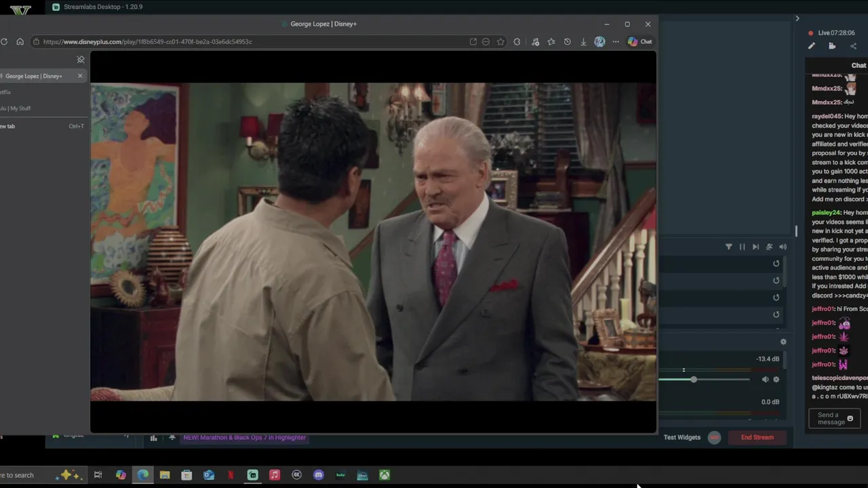Image resolution: width=868 pixels, height=488 pixels.
Task: Add page to favorites with star icon
Action: pyautogui.click(x=500, y=41)
